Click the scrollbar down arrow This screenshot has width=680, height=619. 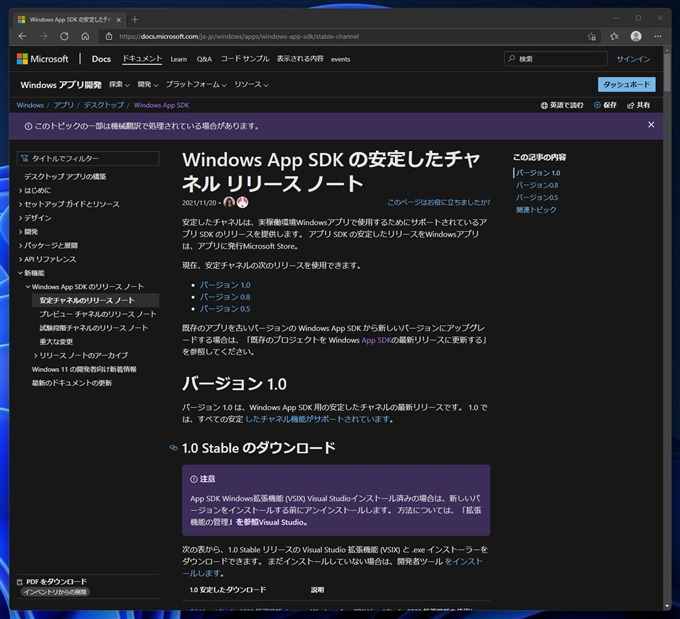tap(667, 606)
